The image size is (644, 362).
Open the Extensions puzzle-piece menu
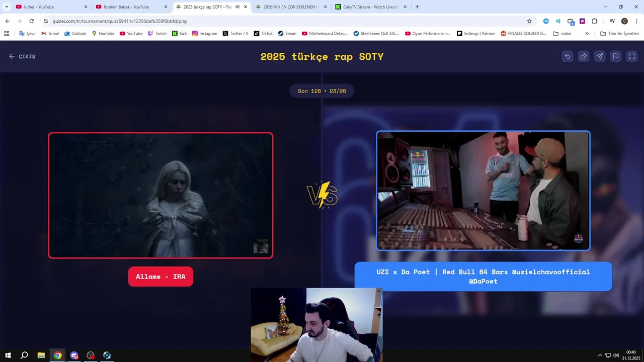coord(595,21)
